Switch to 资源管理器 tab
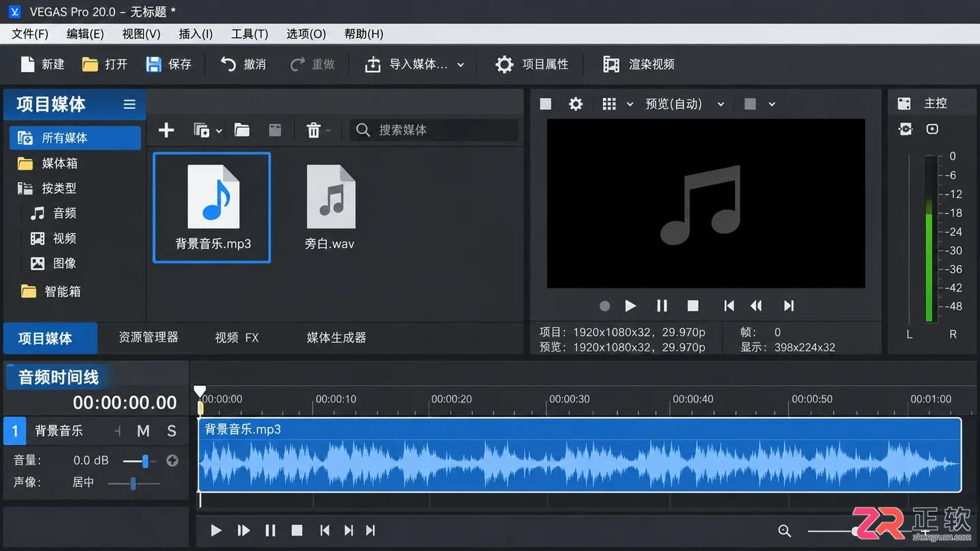 click(148, 337)
